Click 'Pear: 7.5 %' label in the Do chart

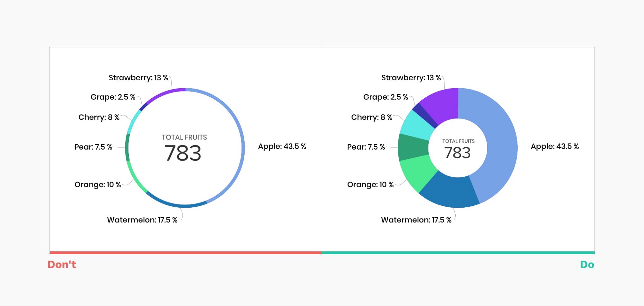366,147
